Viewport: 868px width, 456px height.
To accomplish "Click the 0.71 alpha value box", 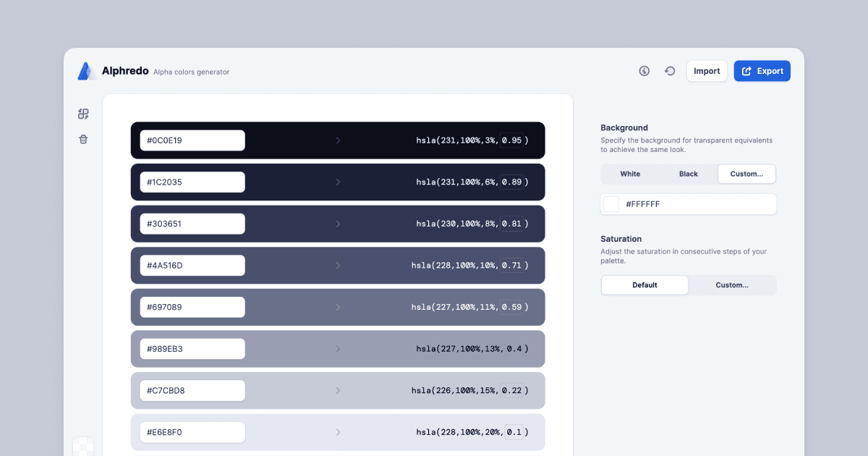I will [x=511, y=266].
